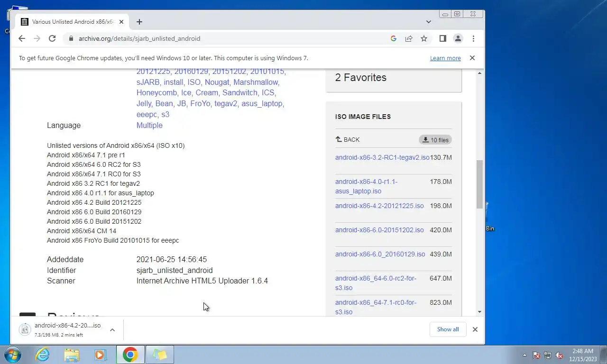
Task: Download android-x86-6.0-20151202.iso
Action: point(379,230)
